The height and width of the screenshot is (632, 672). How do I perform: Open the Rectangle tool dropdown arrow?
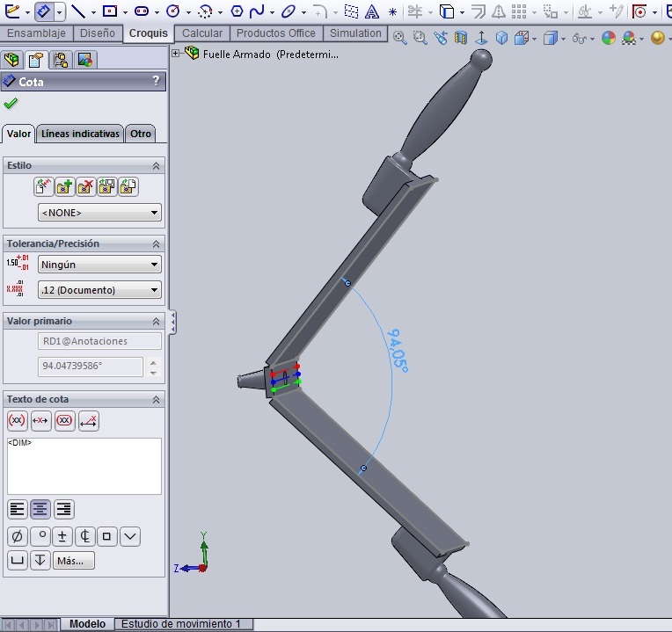tap(125, 12)
